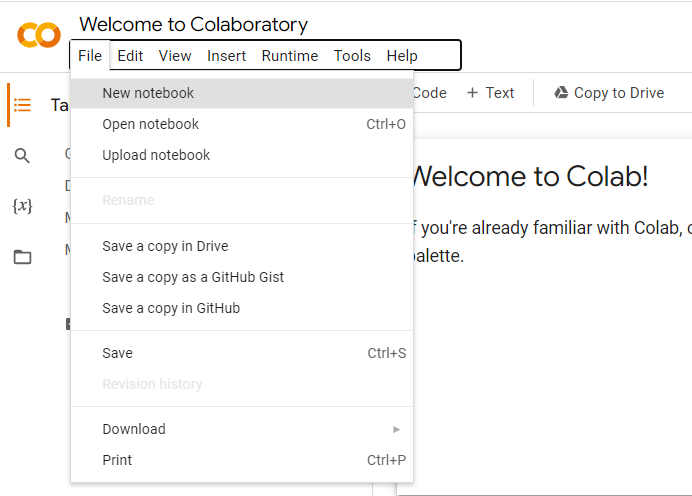Select Upload notebook menu entry
This screenshot has width=692, height=496.
(242, 155)
